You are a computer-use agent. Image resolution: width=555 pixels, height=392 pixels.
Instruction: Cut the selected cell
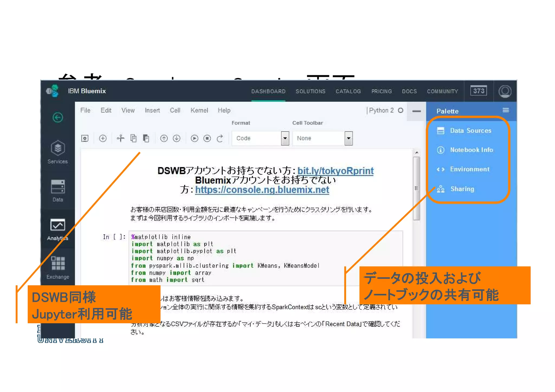(121, 138)
